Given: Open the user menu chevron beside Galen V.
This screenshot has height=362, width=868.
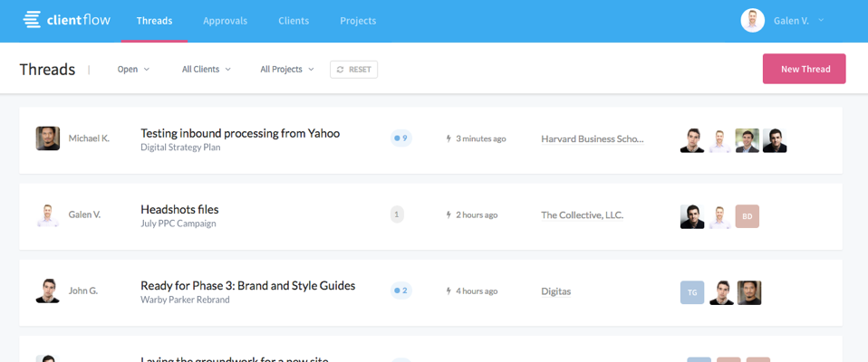Looking at the screenshot, I should (x=821, y=20).
